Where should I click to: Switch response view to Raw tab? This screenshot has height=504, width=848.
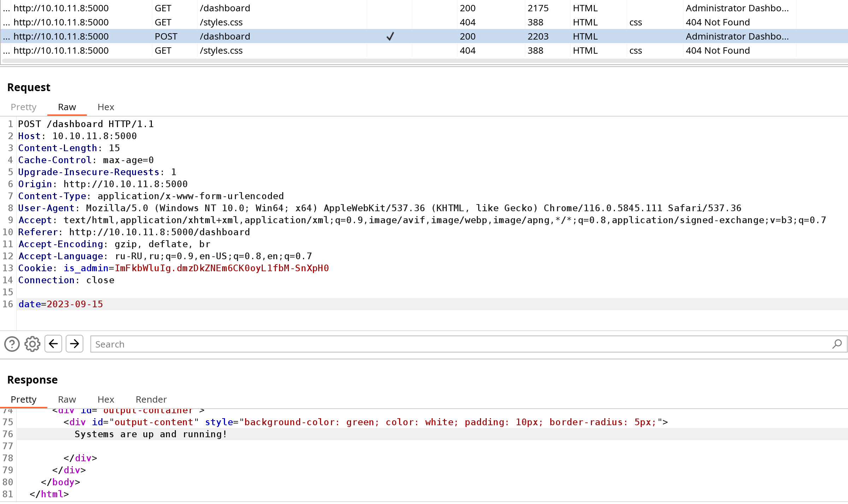point(67,399)
